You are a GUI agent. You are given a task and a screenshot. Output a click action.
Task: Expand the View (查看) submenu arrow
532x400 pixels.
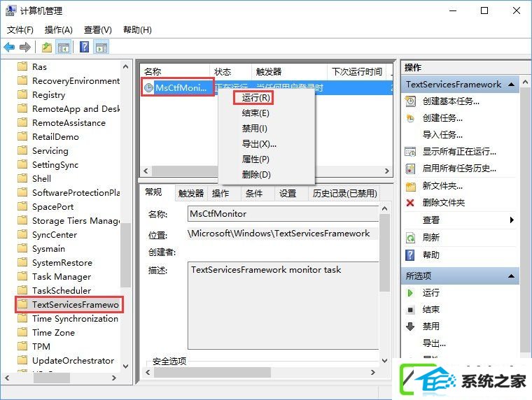point(512,220)
